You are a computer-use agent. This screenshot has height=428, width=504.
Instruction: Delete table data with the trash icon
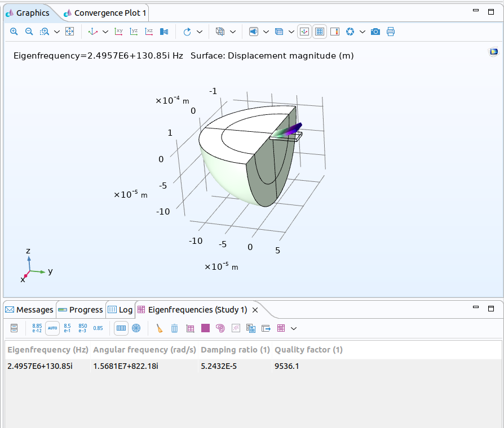(175, 328)
